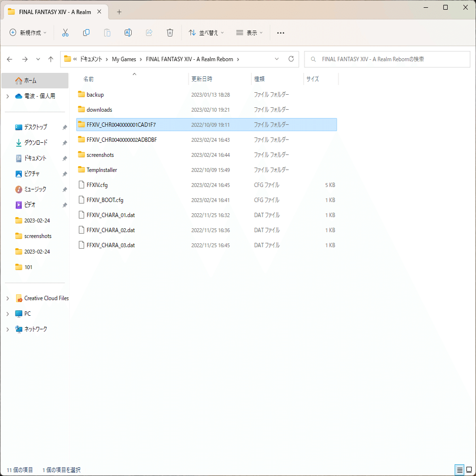
Task: Click the Share icon in toolbar
Action: tap(149, 33)
